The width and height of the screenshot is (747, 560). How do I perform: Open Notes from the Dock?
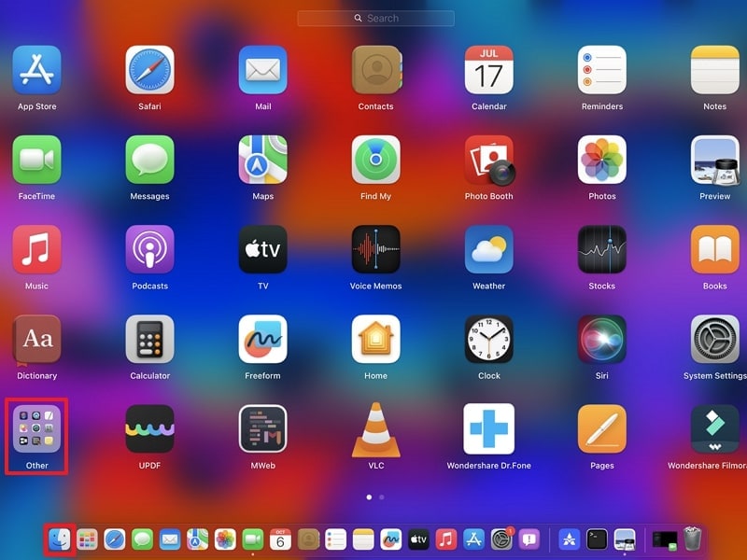click(x=363, y=539)
